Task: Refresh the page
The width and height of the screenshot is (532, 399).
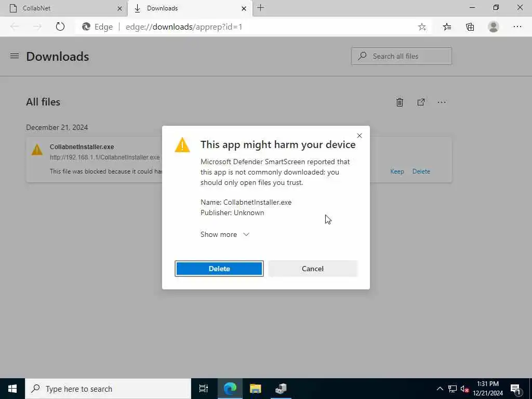Action: click(60, 27)
